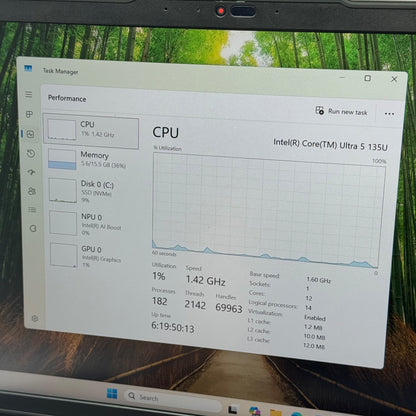The image size is (416, 416).
Task: Select the CPU performance entry
Action: coord(91,131)
